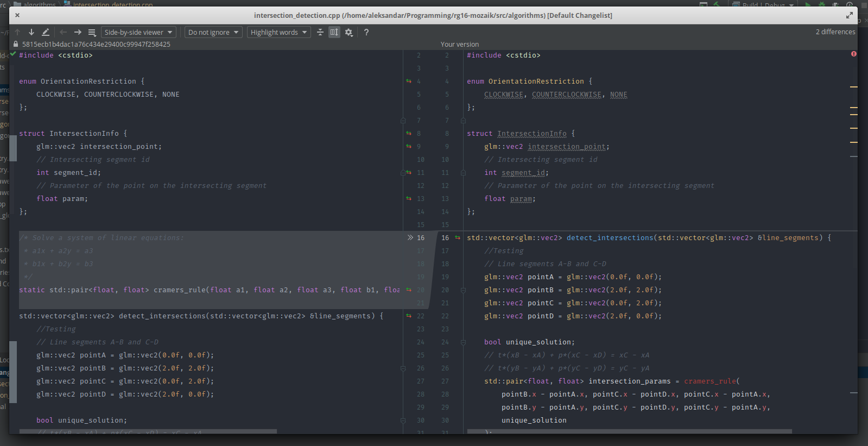868x446 pixels.
Task: Collapse enum fold marker at left line 7
Action: (x=403, y=121)
